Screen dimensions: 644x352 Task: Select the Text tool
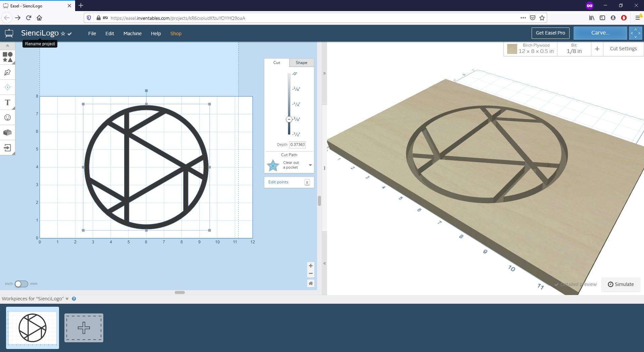point(7,103)
